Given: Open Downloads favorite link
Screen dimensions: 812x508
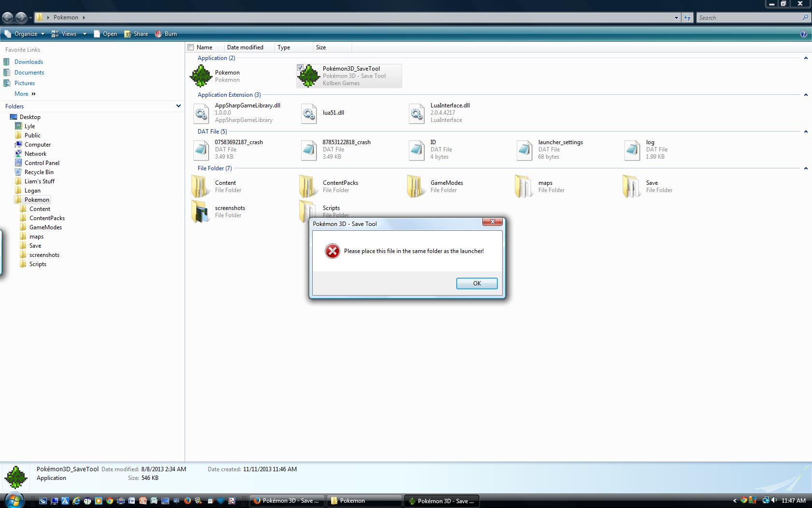Looking at the screenshot, I should click(29, 62).
